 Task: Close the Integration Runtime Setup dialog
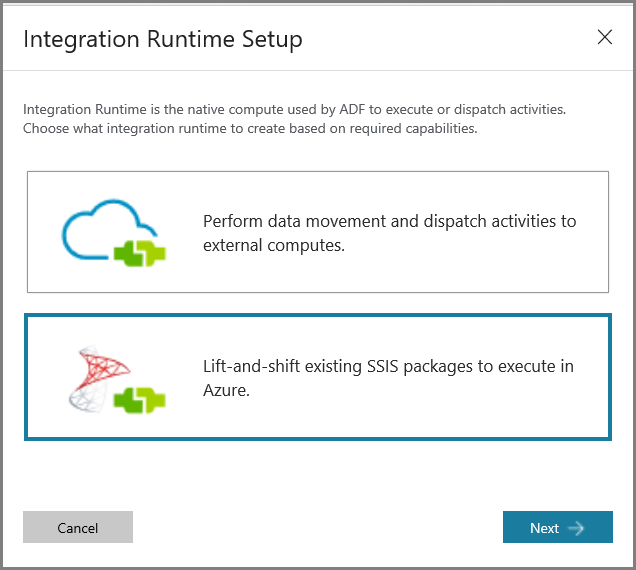pos(604,37)
